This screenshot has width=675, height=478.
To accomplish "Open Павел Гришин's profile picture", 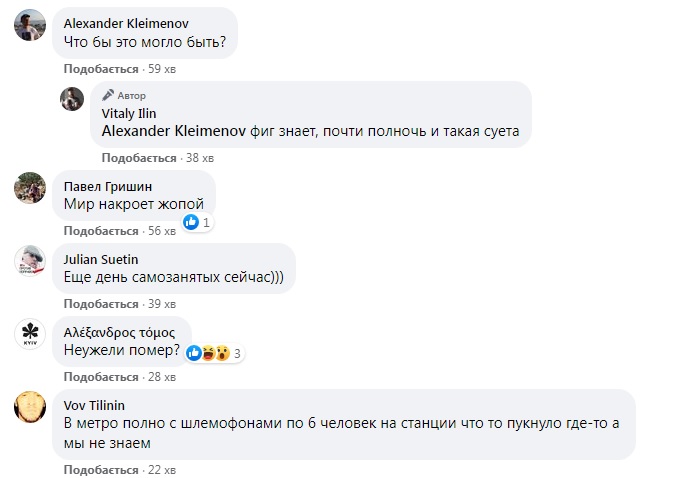I will pyautogui.click(x=31, y=187).
